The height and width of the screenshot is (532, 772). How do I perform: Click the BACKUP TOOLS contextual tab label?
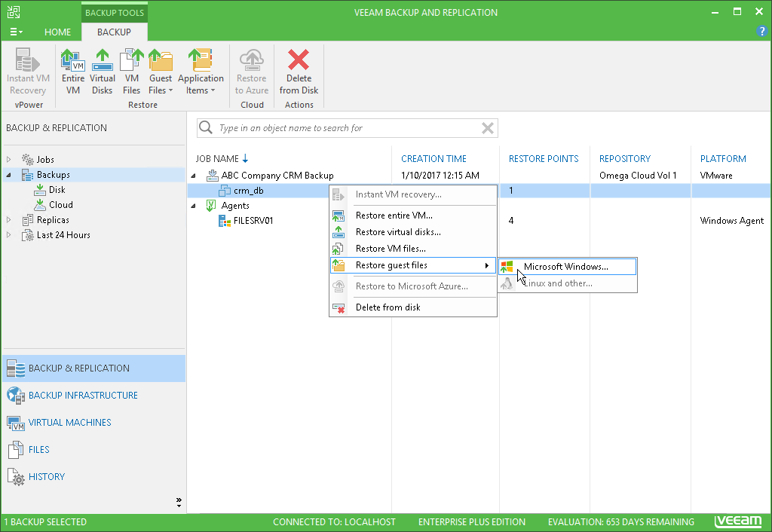pyautogui.click(x=115, y=13)
